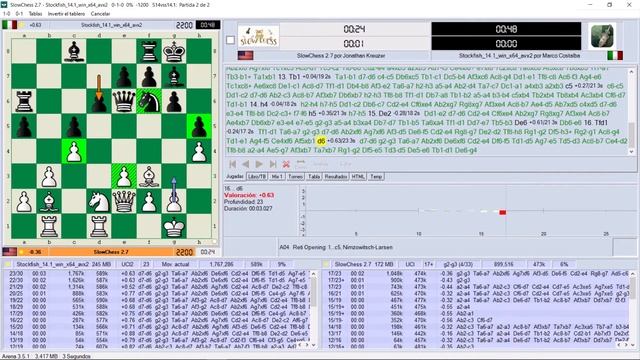The width and height of the screenshot is (640, 360).
Task: Click the SlowChess 2.7 orange name bar
Action: 111,252
